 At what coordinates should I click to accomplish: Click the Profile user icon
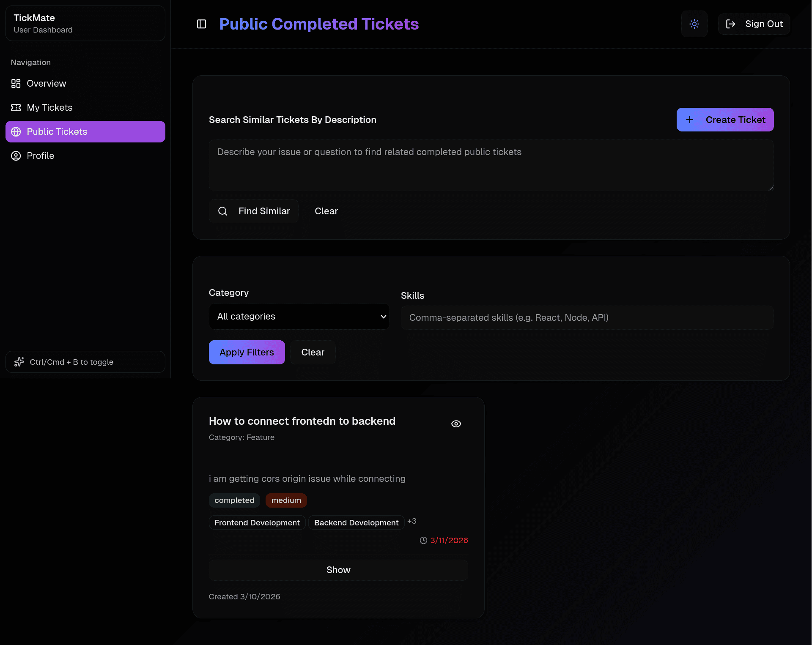click(16, 156)
